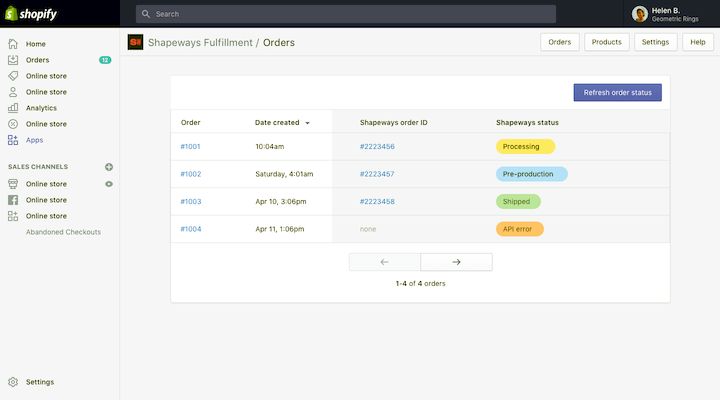Viewport: 720px width, 400px height.
Task: Click the Analytics bar chart icon
Action: [x=13, y=108]
